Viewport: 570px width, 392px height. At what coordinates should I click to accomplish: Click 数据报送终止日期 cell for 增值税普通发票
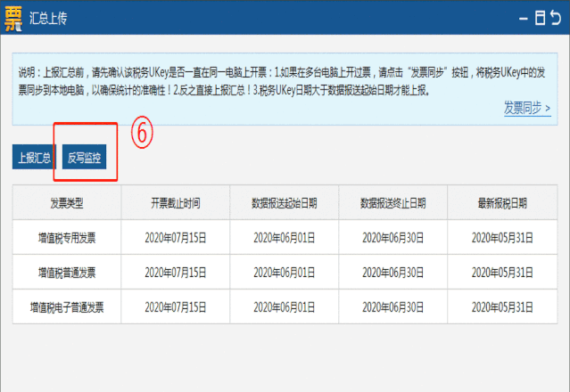point(393,272)
